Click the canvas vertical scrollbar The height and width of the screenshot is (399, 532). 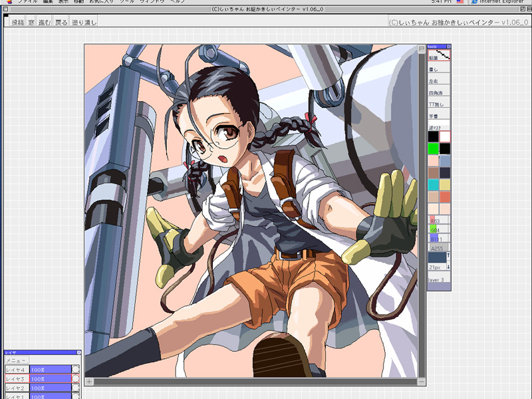[x=422, y=215]
